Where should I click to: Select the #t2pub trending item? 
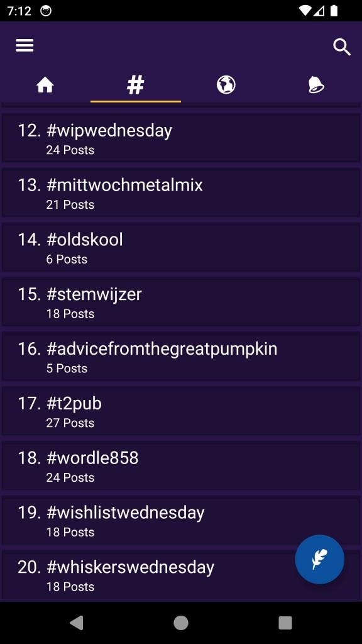[181, 411]
